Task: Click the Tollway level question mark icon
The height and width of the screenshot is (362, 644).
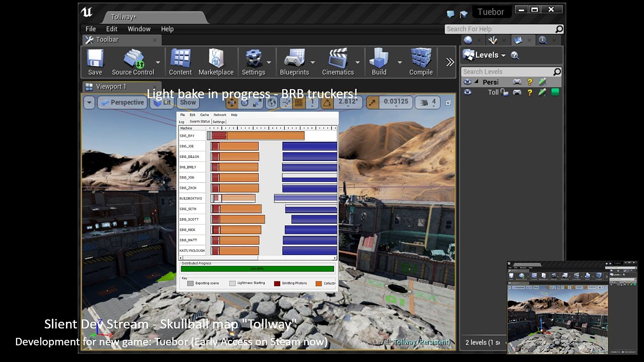Action: tap(530, 92)
